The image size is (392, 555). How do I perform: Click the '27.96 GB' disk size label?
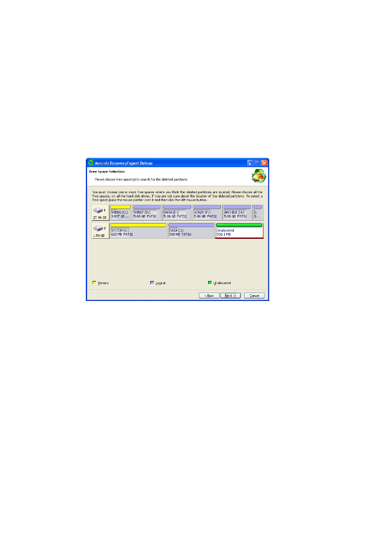[99, 217]
